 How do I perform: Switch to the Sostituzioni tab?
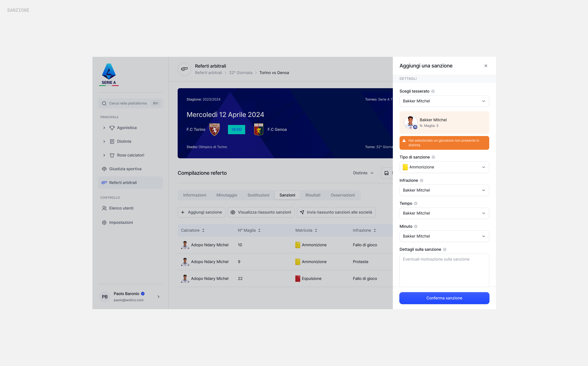tap(258, 195)
